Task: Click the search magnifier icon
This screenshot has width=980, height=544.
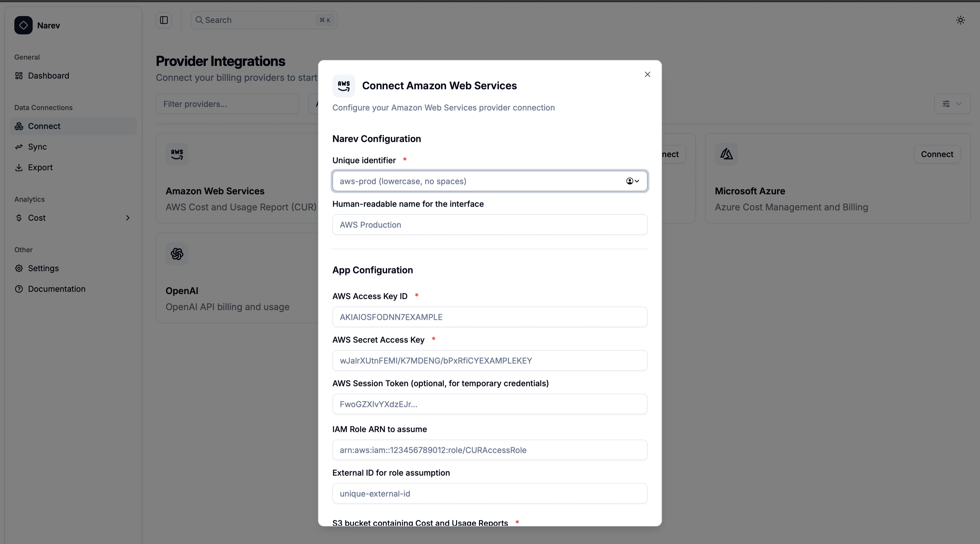Action: point(199,20)
